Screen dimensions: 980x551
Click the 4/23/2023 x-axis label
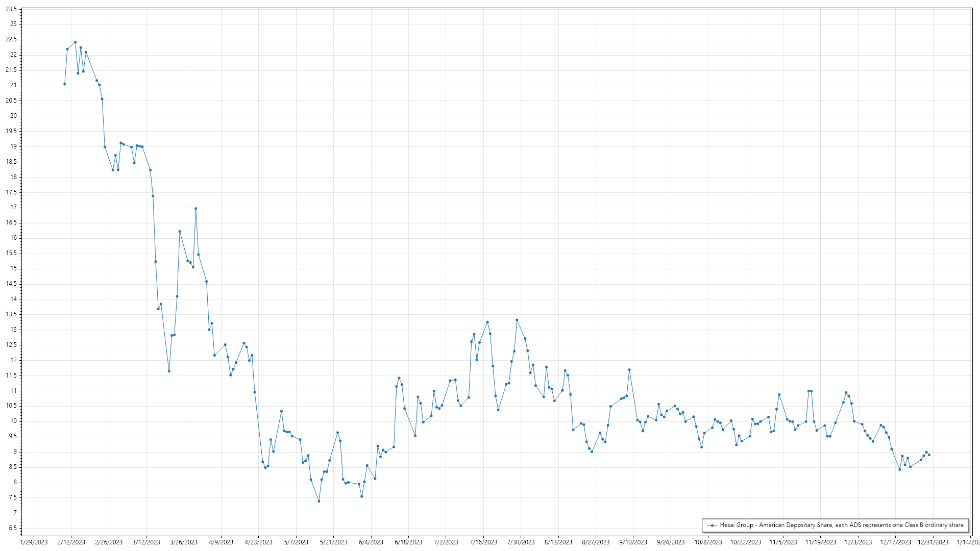point(259,542)
